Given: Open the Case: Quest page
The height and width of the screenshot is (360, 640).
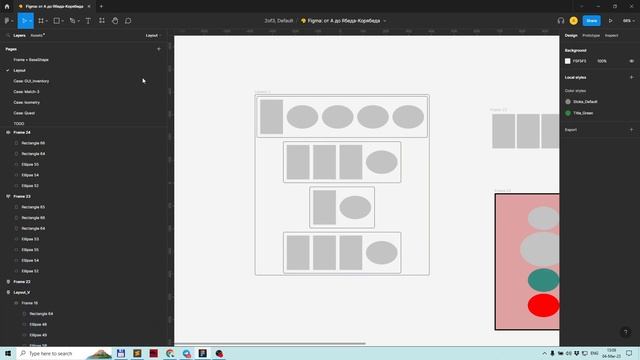Looking at the screenshot, I should (24, 113).
